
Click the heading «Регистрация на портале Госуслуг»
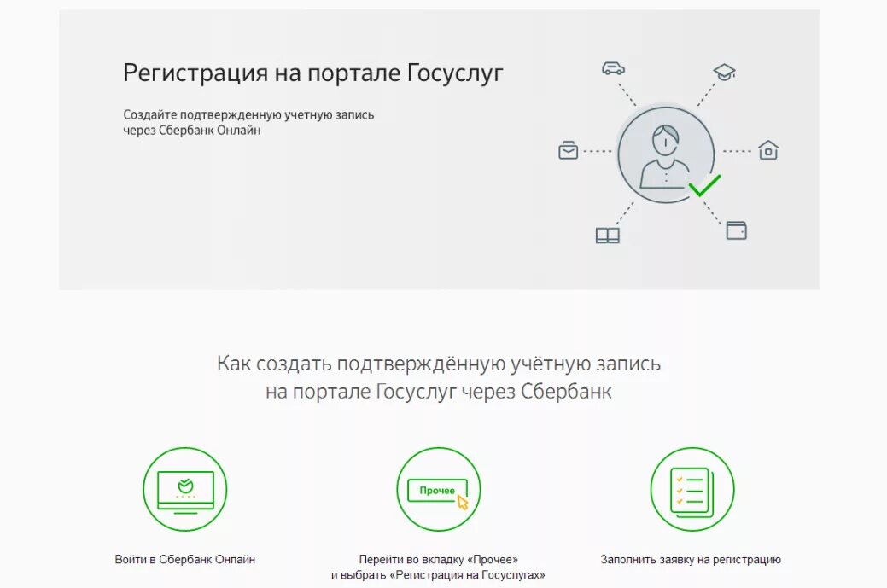[x=312, y=73]
